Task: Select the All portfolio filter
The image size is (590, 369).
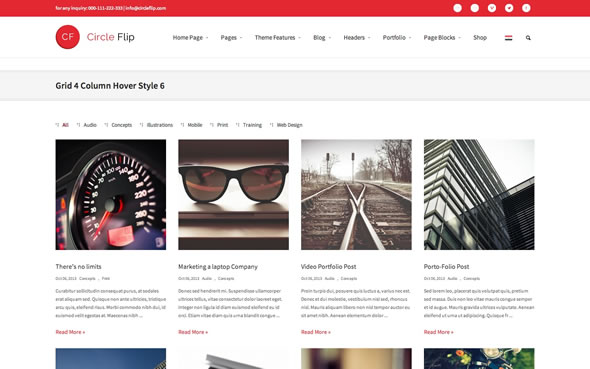Action: [x=65, y=125]
